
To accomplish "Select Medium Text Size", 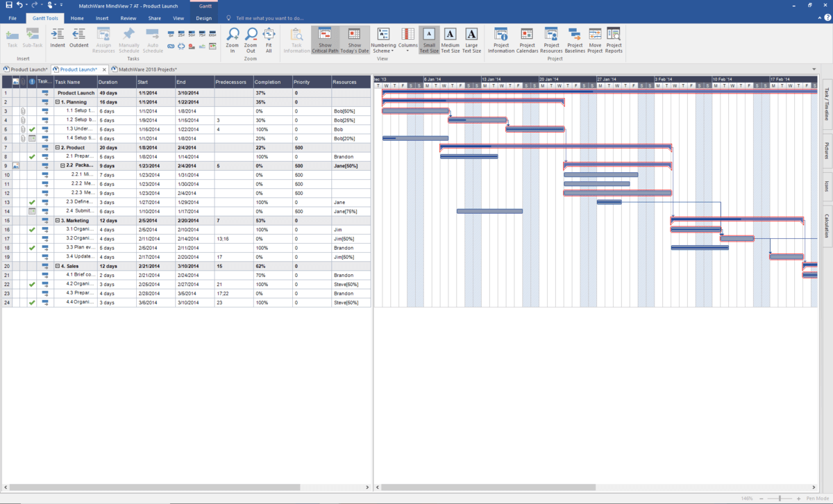I will click(x=451, y=40).
